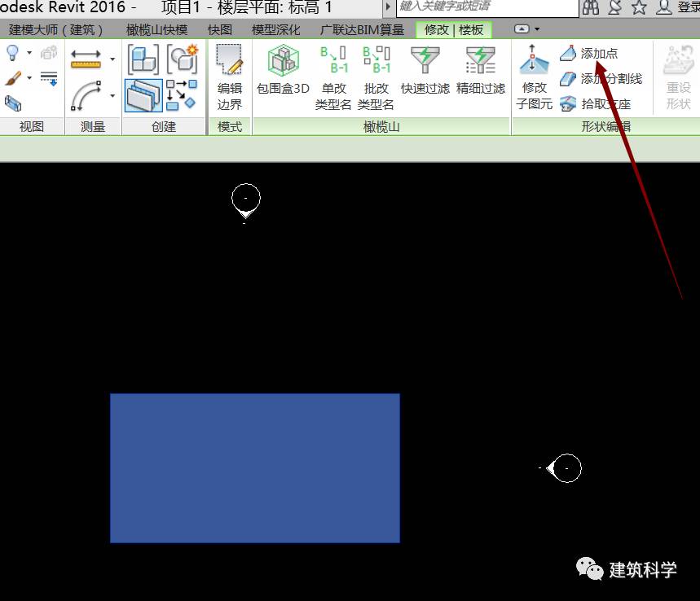700x601 pixels.
Task: Open the 模型深化 tab
Action: pos(276,30)
